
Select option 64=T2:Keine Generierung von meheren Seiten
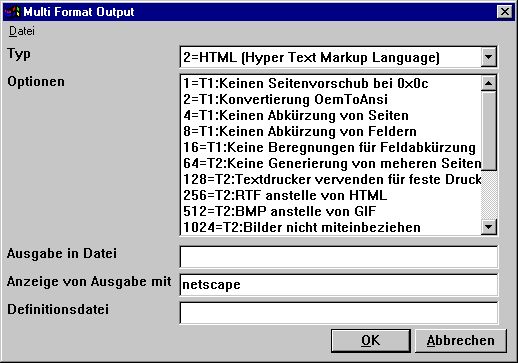click(x=331, y=163)
